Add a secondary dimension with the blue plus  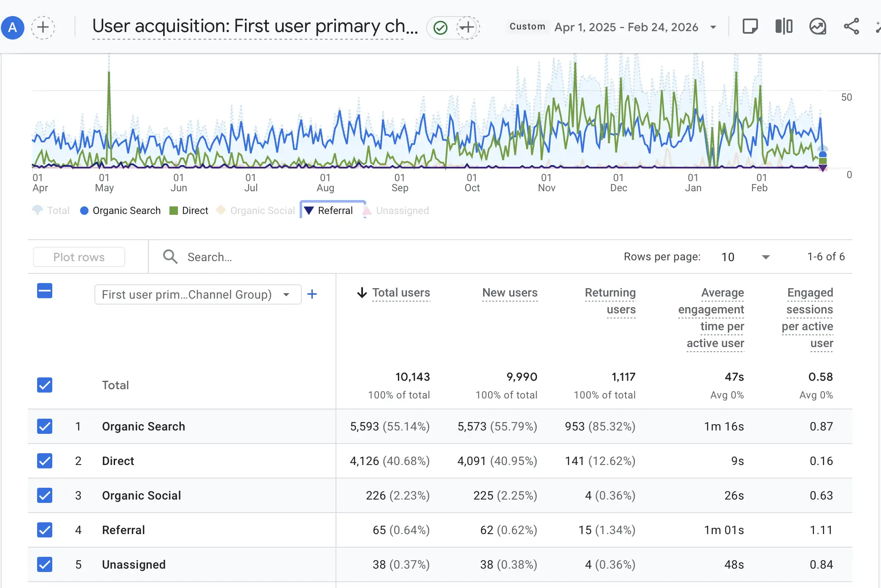[x=312, y=294]
